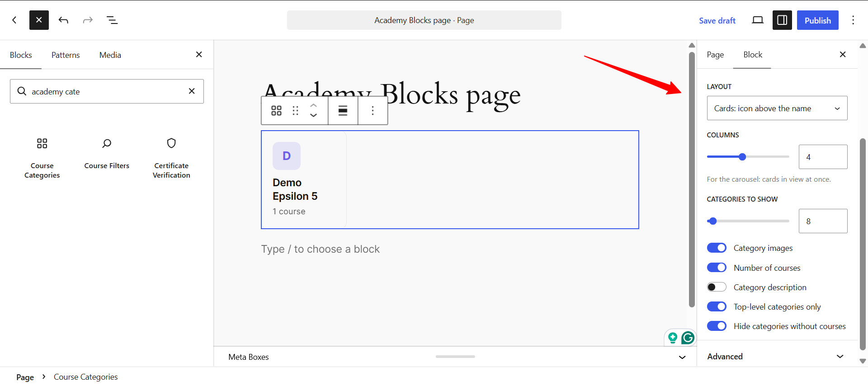Open the desktop preview view icon
This screenshot has height=386, width=868.
point(758,20)
